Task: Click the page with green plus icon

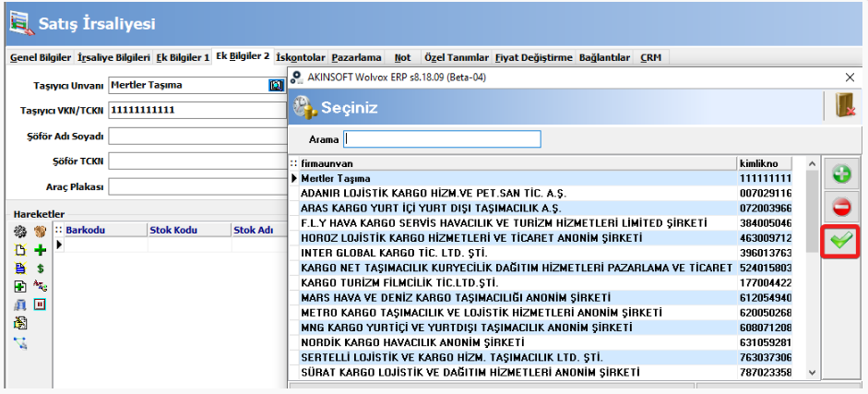Action: tap(20, 286)
